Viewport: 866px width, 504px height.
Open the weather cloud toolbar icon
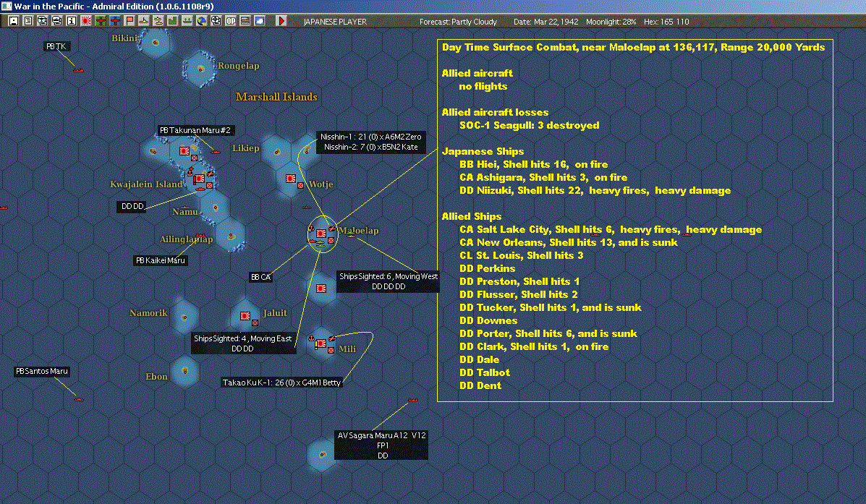tap(259, 21)
